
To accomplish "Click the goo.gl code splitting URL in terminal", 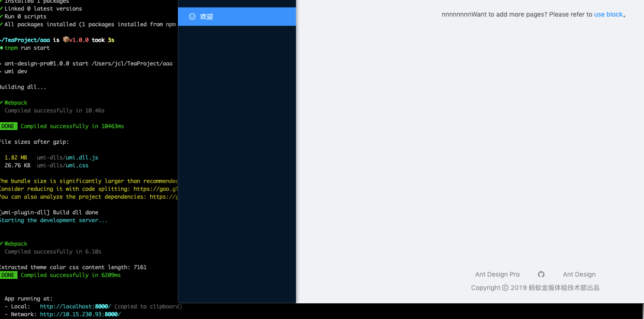I will click(156, 189).
